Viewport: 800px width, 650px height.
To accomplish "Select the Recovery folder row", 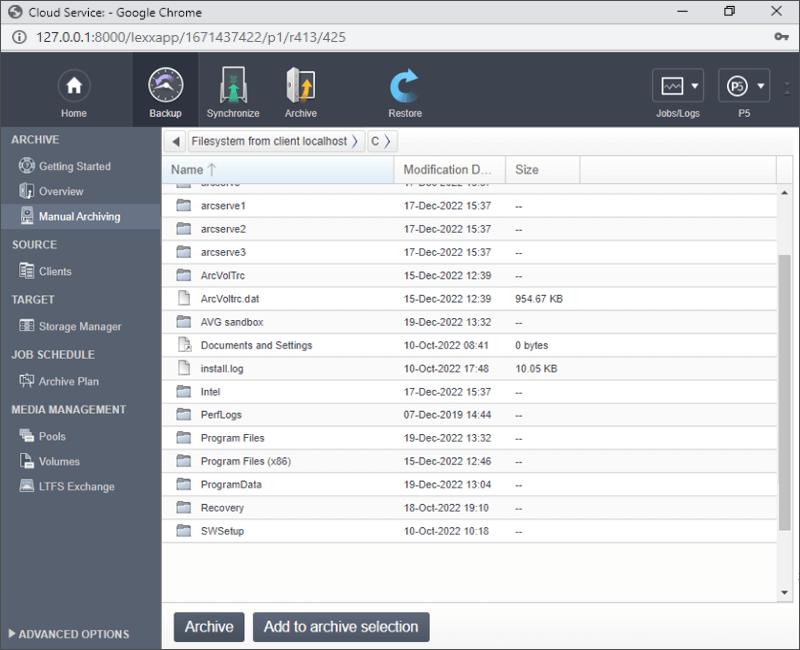I will 469,508.
